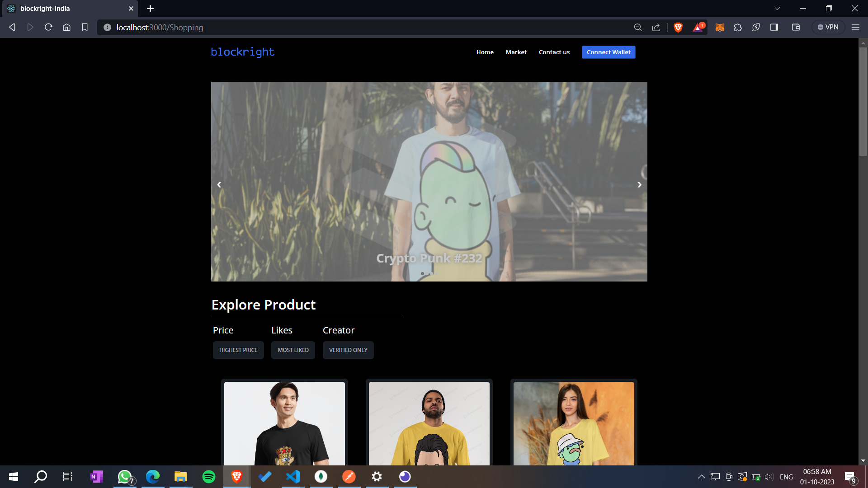This screenshot has width=868, height=488.
Task: Toggle Verified Only creator filter
Action: click(x=348, y=350)
